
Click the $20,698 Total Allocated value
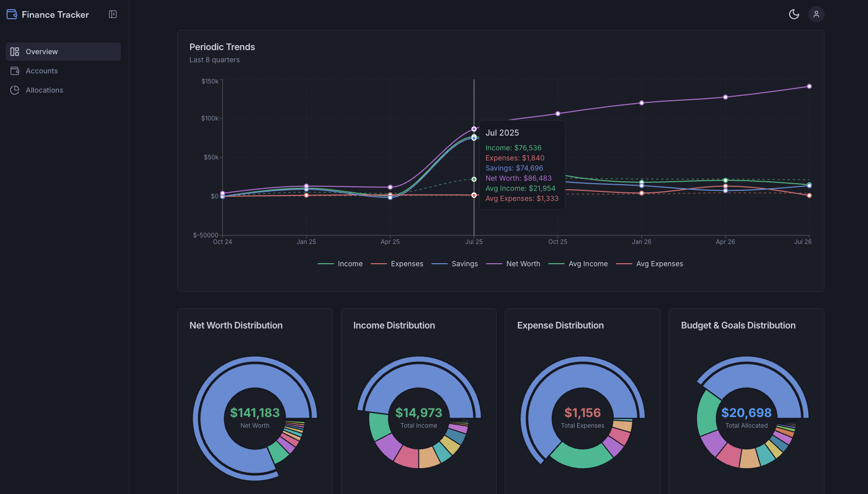pos(747,413)
